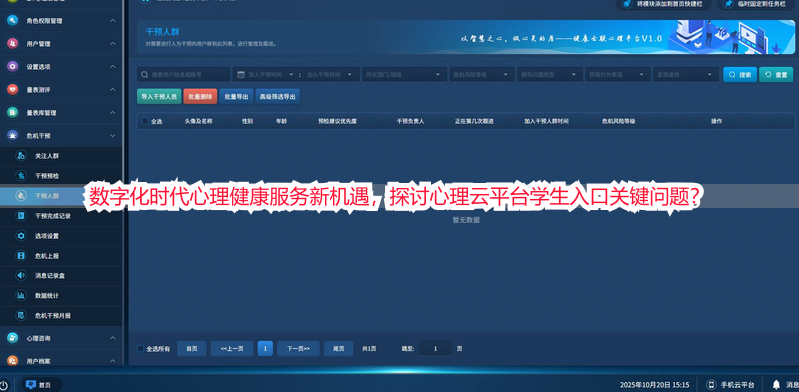This screenshot has width=799, height=392.
Task: Click the 量表库管理 sidebar icon
Action: (13, 113)
